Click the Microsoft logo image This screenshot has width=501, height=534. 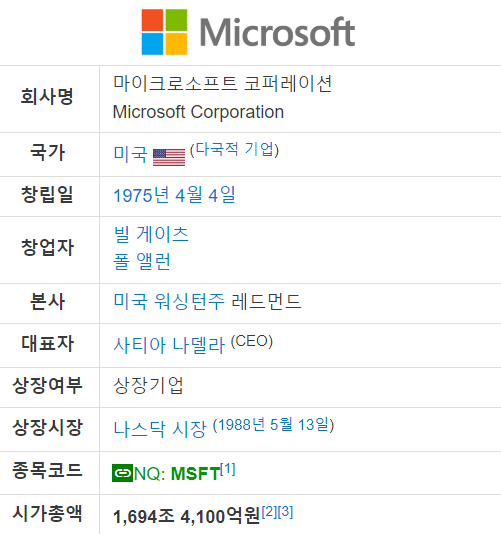[248, 32]
